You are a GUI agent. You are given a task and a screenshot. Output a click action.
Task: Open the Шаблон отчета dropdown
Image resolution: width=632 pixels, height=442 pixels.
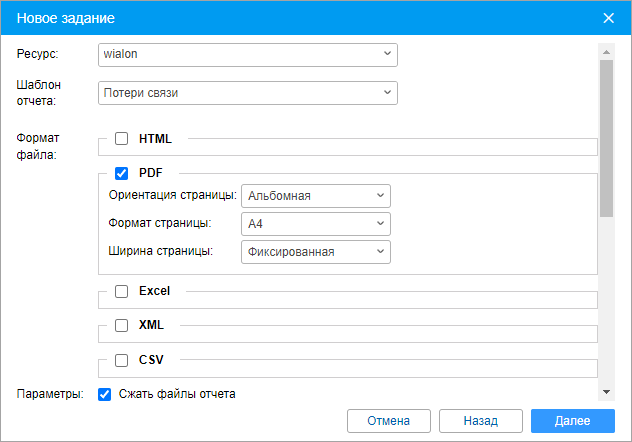tap(248, 93)
